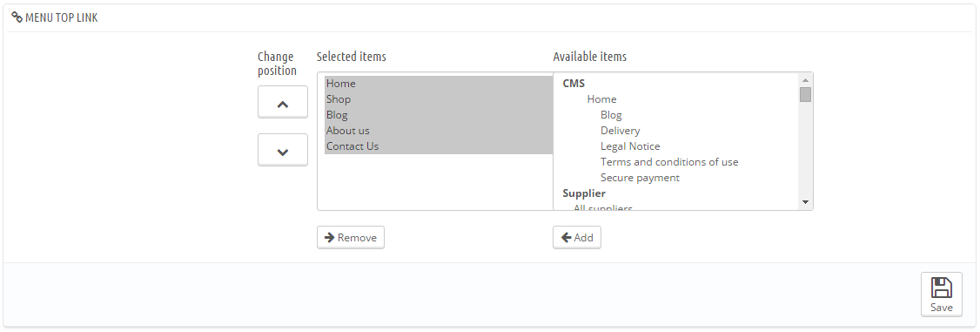Select Shop in Selected items list
Screen dimensions: 980x332
point(439,99)
